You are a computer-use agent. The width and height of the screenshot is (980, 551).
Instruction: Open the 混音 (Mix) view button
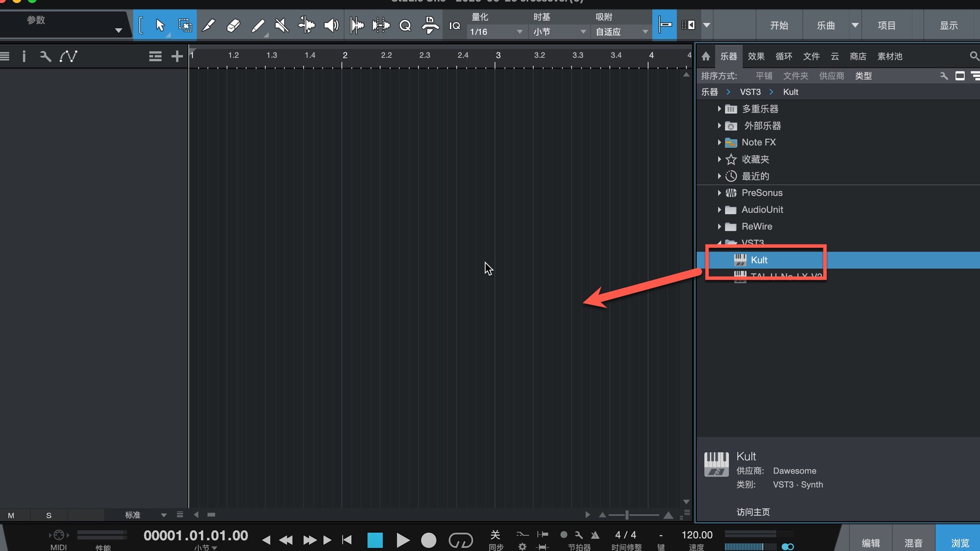point(913,543)
